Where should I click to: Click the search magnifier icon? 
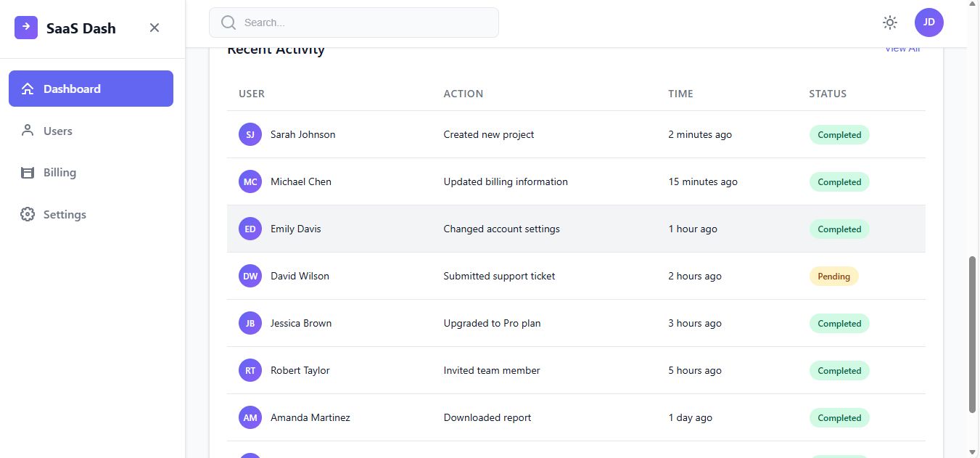click(x=228, y=23)
